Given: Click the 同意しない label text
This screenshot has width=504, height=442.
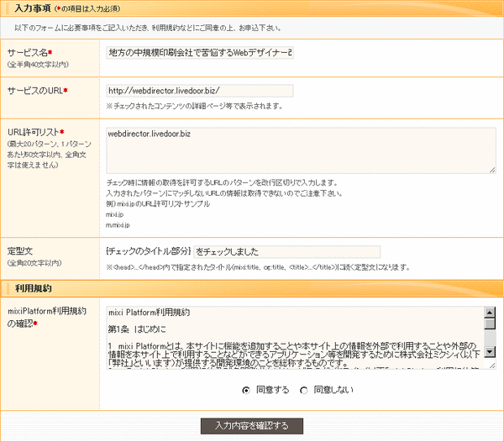Looking at the screenshot, I should (333, 390).
